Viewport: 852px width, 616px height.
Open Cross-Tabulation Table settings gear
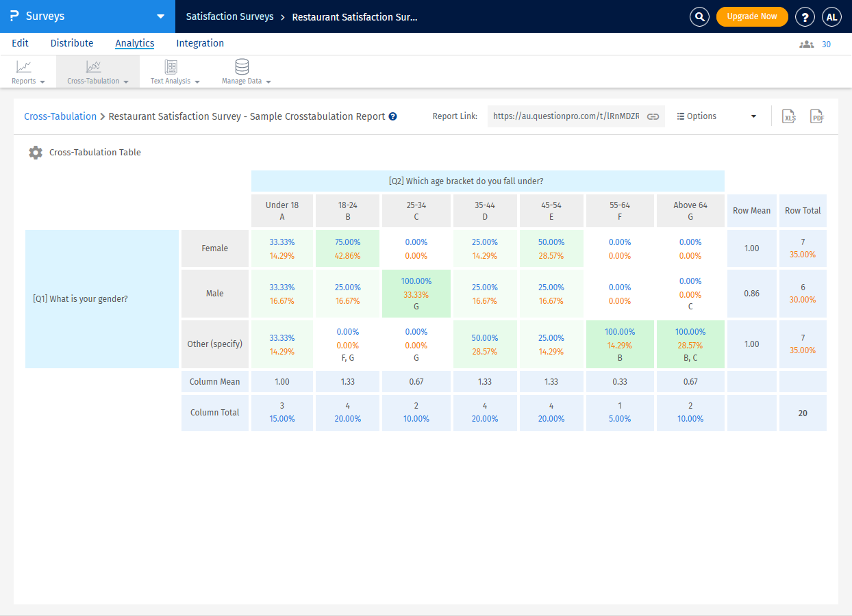point(36,153)
